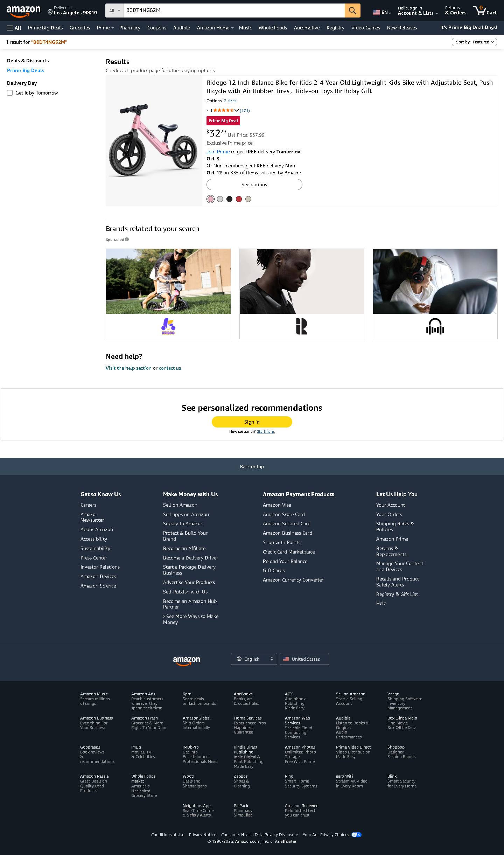
Task: Click the Your Ads Privacy Choices toggle icon
Action: tap(356, 835)
